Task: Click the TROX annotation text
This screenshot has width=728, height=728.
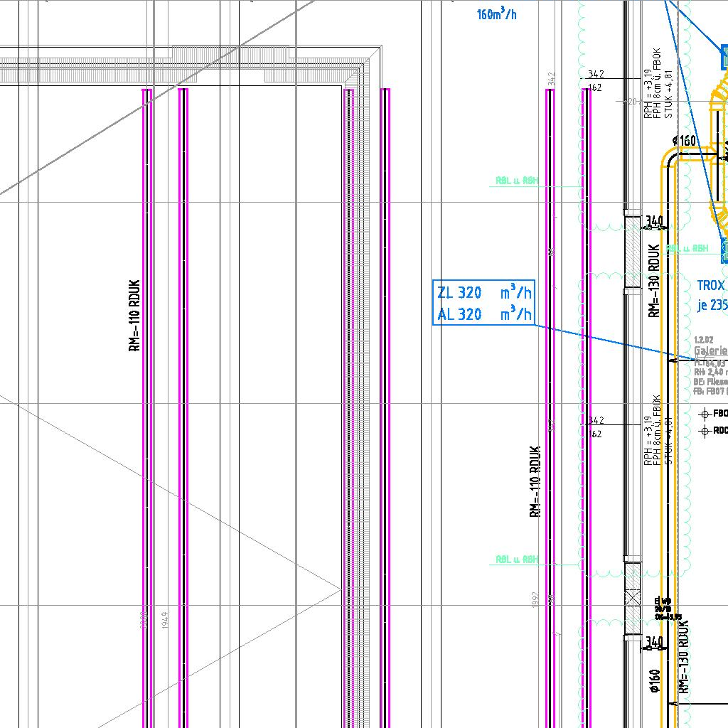Action: point(711,286)
